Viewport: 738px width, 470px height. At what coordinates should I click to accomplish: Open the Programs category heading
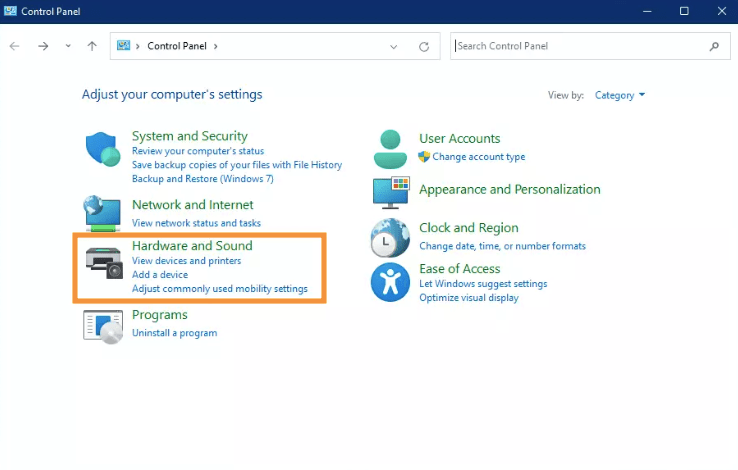click(160, 315)
